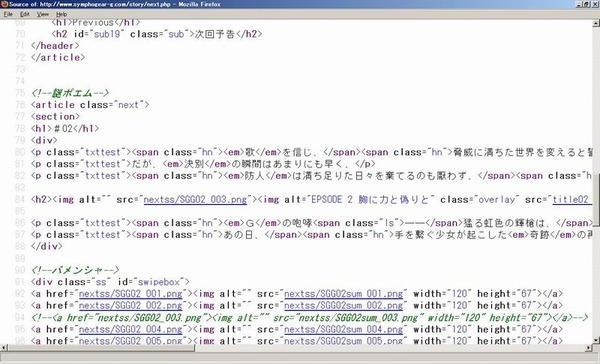
Task: Open the File menu
Action: (8, 14)
